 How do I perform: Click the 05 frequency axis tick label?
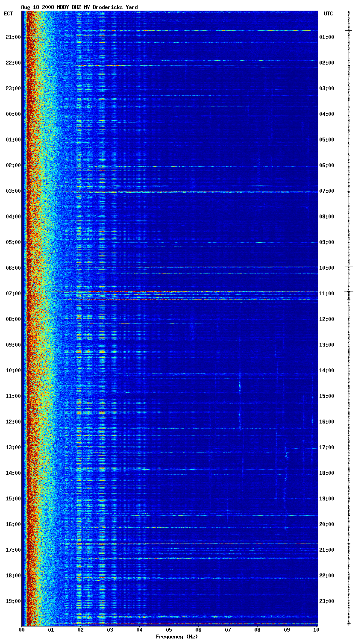pyautogui.click(x=169, y=630)
